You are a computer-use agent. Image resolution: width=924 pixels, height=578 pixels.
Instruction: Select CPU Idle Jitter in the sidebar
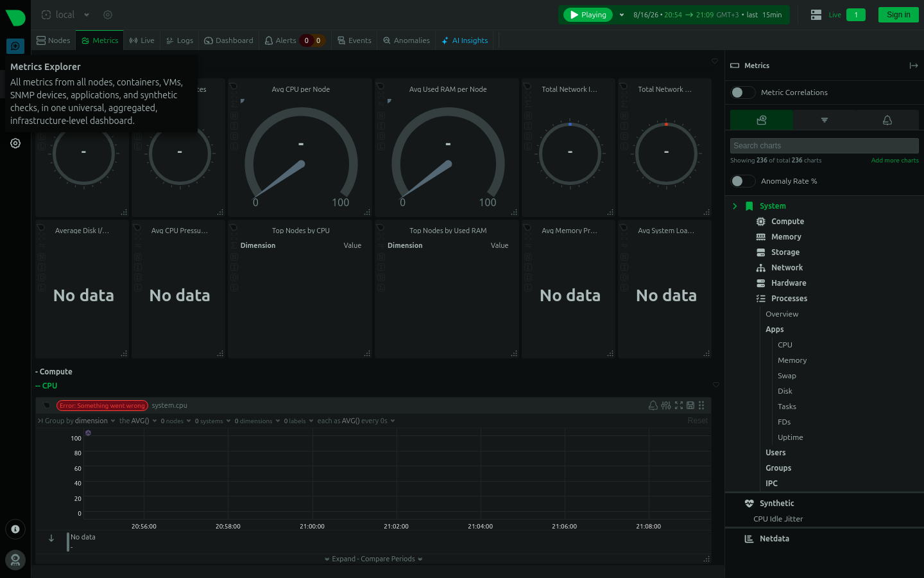(x=778, y=519)
